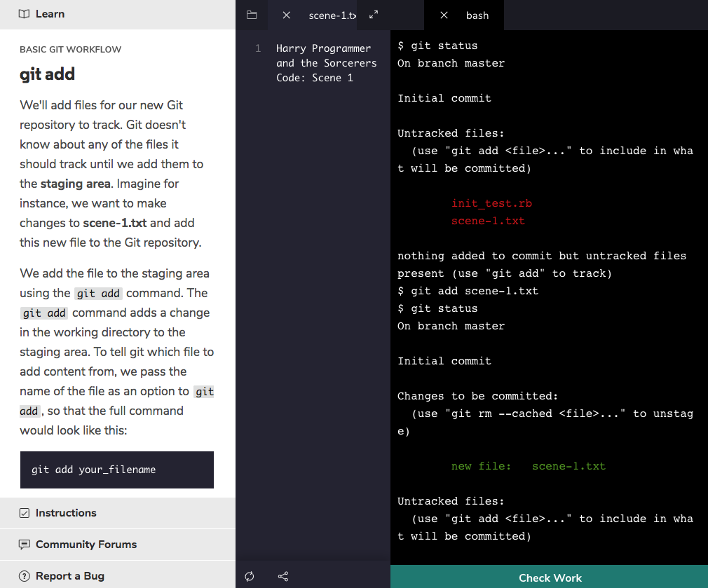Click the 'git add' lesson title
The width and height of the screenshot is (708, 588).
click(47, 74)
